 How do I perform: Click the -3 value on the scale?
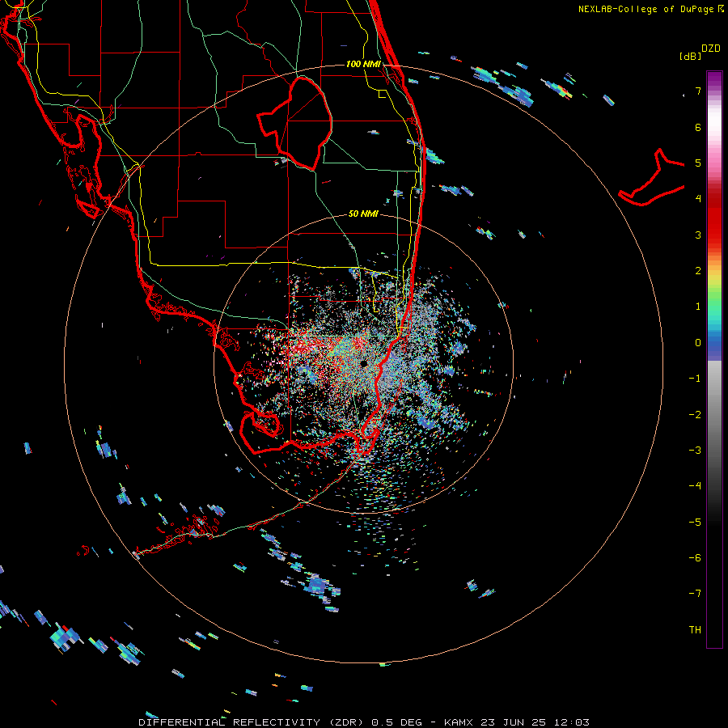click(x=695, y=451)
